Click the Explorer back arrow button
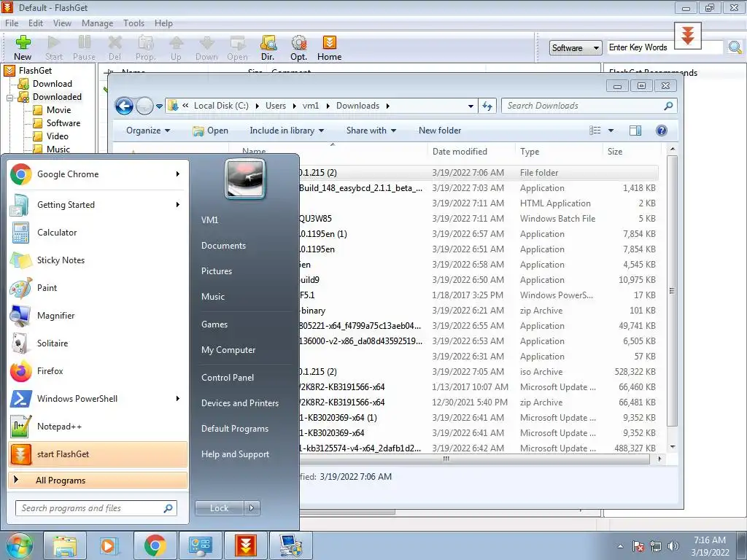 click(x=124, y=106)
